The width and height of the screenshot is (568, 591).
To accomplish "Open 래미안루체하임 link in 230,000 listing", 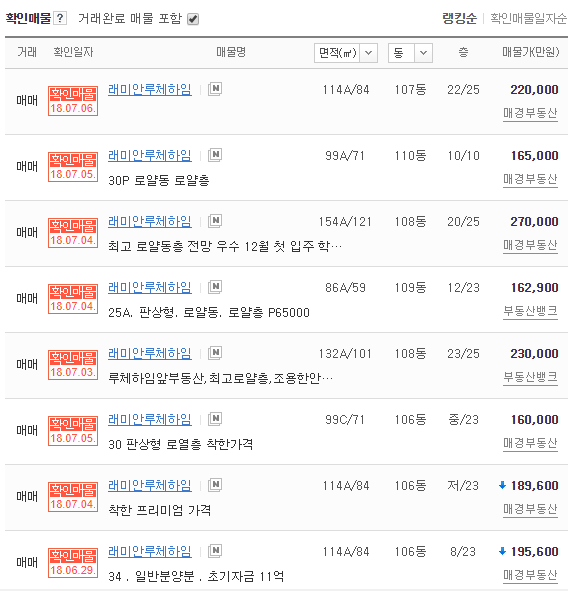I will (150, 354).
